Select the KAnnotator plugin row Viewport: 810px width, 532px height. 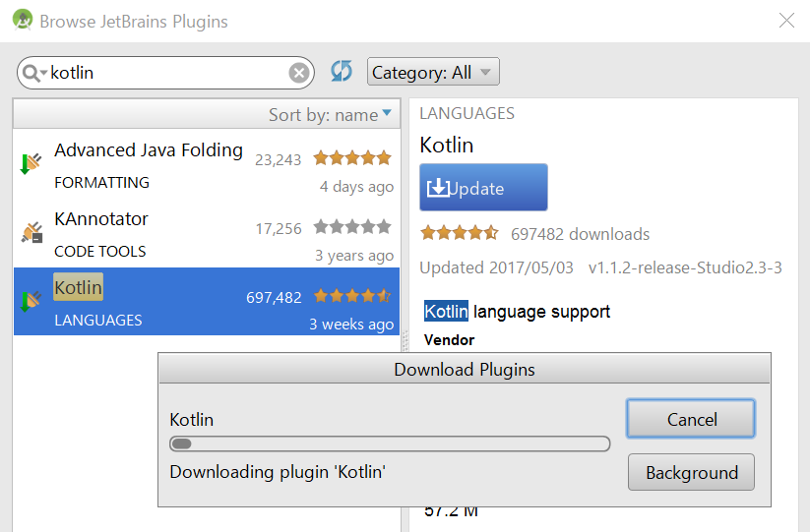click(207, 233)
